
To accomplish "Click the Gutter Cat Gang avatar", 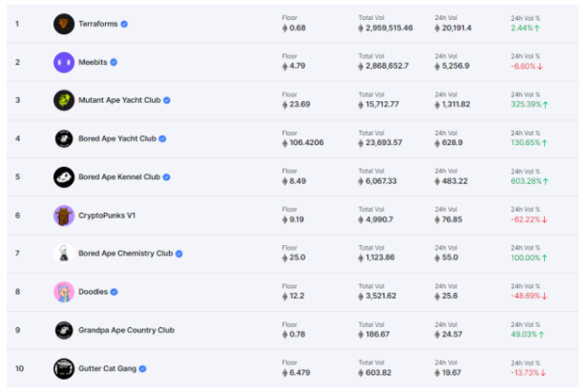I will click(64, 368).
